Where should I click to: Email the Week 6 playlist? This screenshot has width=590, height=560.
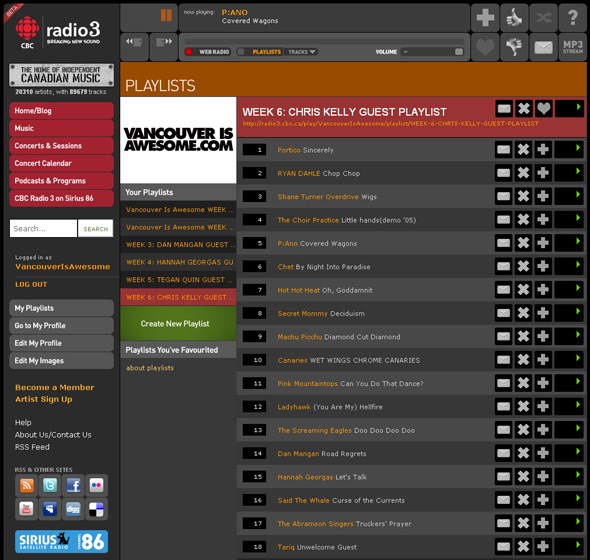click(504, 108)
